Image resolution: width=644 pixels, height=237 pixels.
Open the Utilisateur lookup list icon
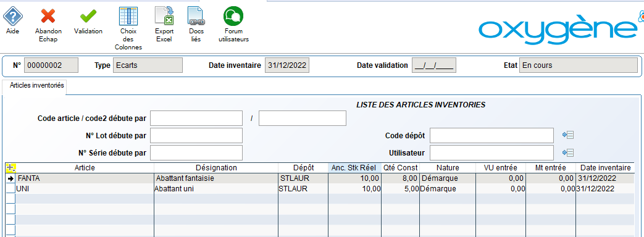pyautogui.click(x=568, y=153)
